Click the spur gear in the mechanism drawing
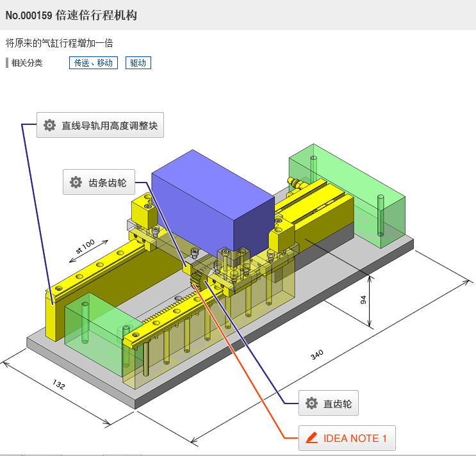Image resolution: width=476 pixels, height=456 pixels. point(197,279)
